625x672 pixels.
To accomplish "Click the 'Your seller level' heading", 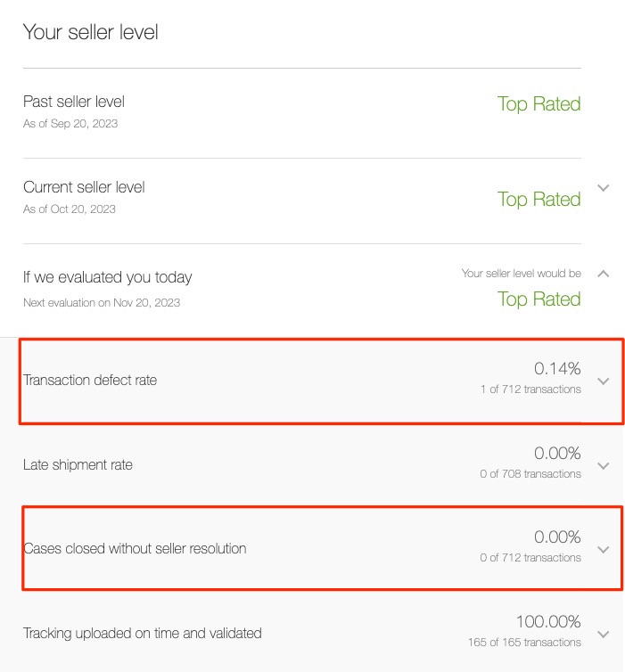I will [90, 33].
